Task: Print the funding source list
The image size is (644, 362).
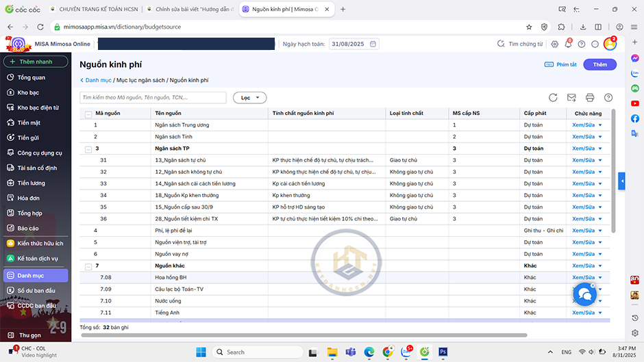Action: [x=589, y=98]
